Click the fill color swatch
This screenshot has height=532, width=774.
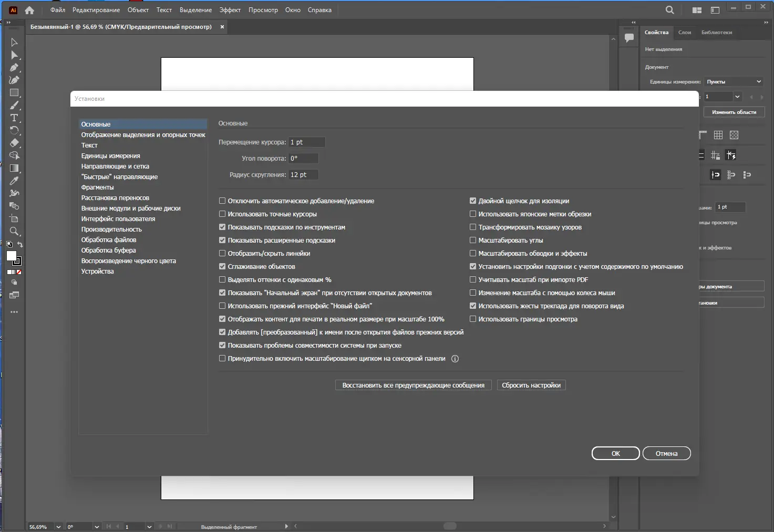click(11, 256)
